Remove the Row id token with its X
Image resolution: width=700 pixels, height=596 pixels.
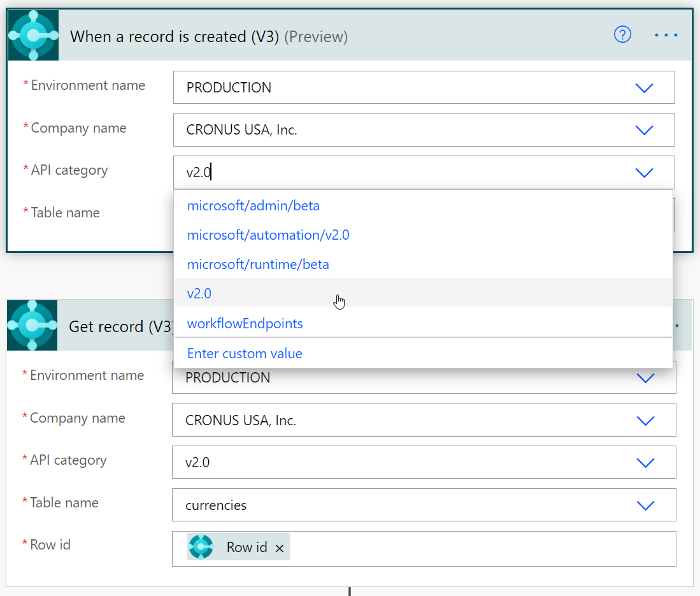point(280,548)
